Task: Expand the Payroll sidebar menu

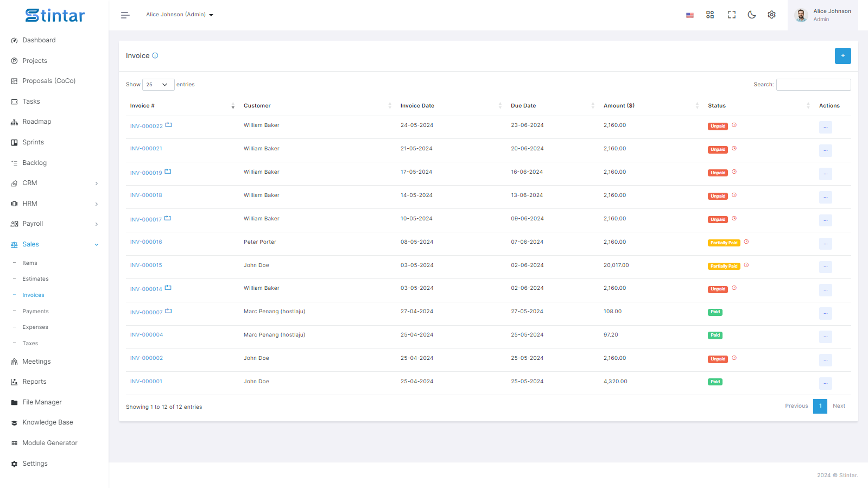Action: (54, 224)
